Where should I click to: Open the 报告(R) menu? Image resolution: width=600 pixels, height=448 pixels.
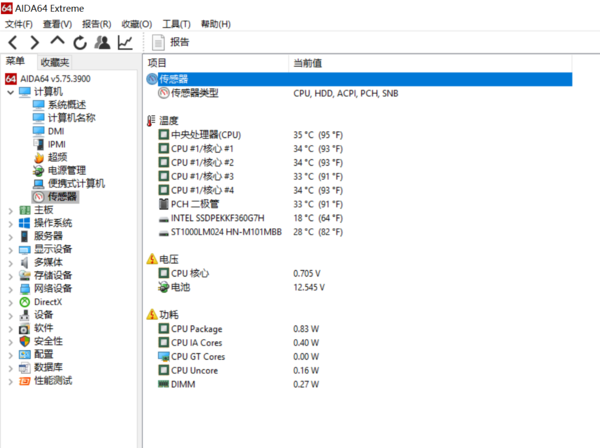(96, 24)
